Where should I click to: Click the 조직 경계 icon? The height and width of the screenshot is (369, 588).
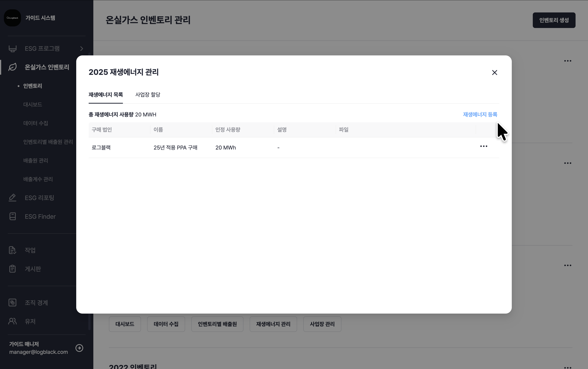(12, 303)
